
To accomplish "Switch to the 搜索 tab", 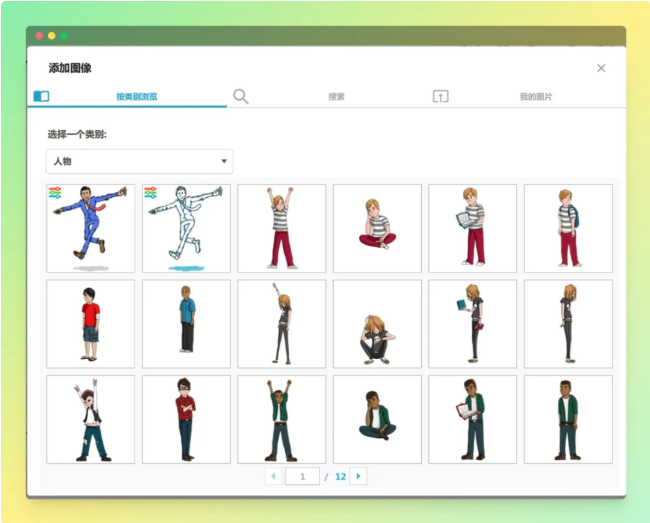I will pos(336,97).
